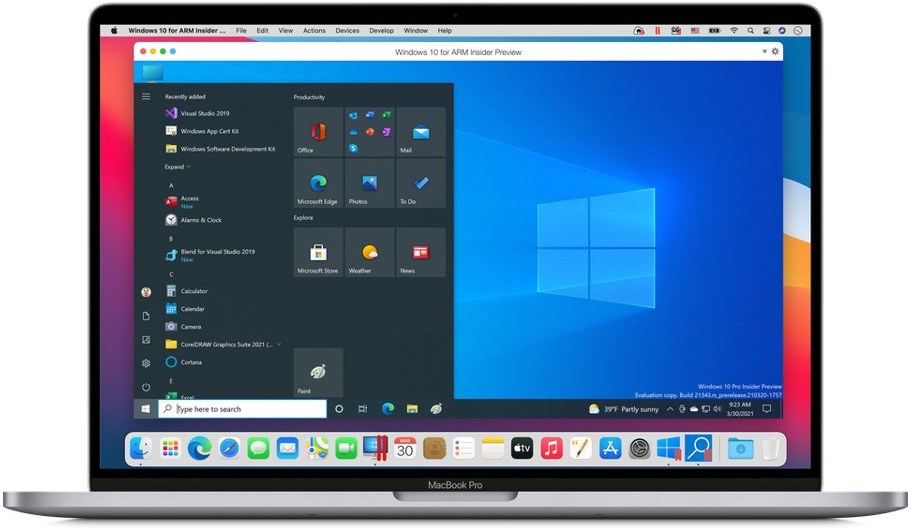
Task: Click the Power icon in Start sidebar
Action: point(146,387)
